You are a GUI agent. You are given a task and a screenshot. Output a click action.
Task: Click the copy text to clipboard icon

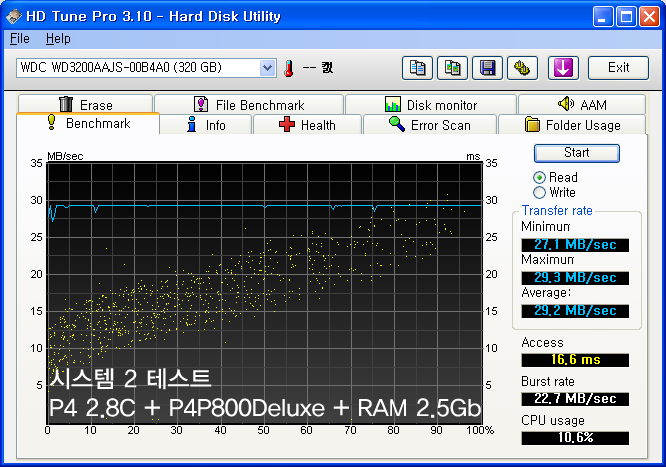click(x=417, y=68)
